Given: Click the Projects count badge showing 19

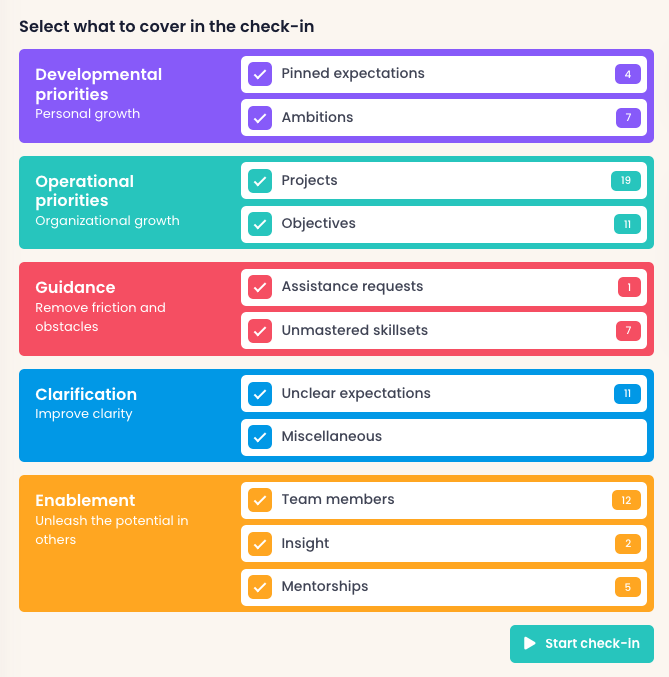Looking at the screenshot, I should click(x=626, y=181).
